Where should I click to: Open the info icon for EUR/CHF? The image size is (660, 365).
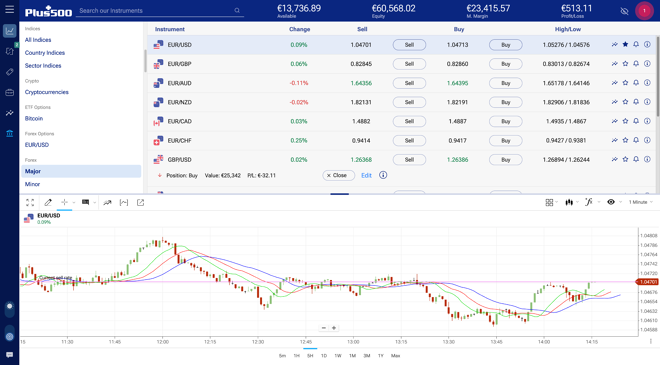[647, 140]
